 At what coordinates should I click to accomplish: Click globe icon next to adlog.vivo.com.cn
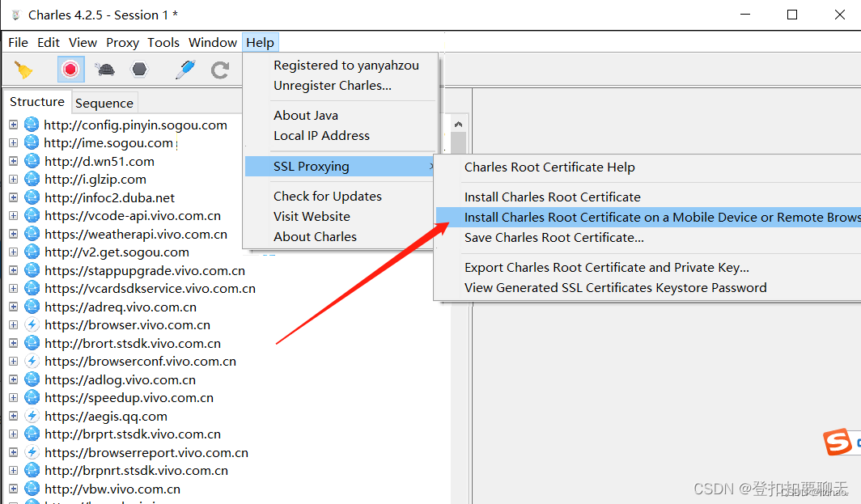pyautogui.click(x=32, y=380)
